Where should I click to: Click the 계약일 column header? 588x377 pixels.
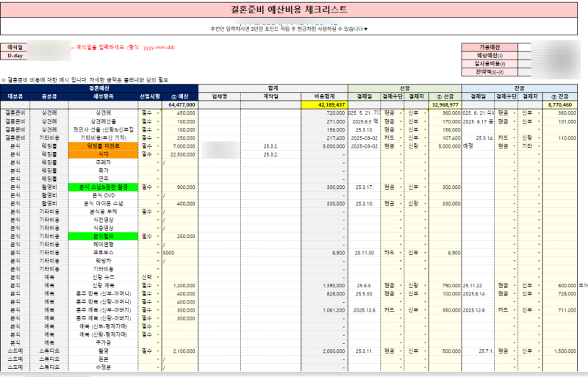tap(270, 96)
